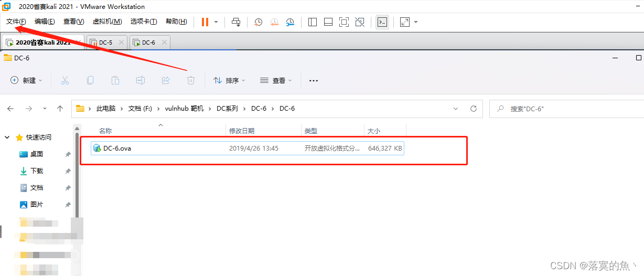
Task: Click the cut scissors icon
Action: 65,80
